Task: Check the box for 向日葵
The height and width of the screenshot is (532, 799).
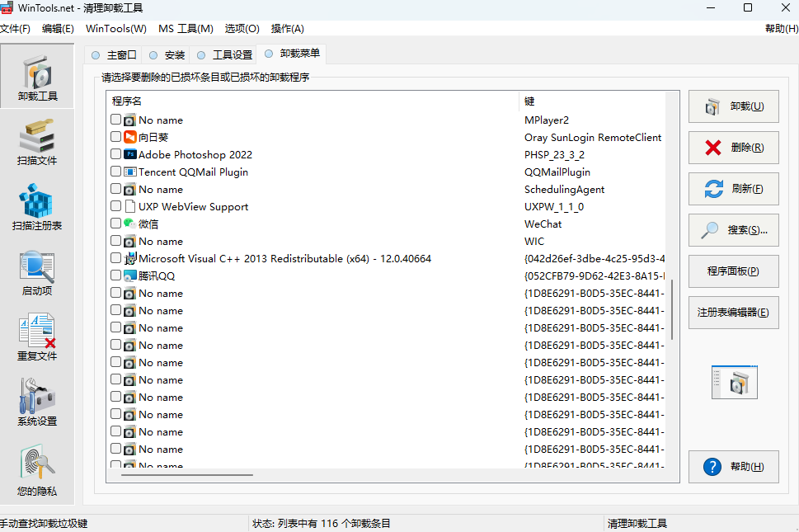Action: pos(115,137)
